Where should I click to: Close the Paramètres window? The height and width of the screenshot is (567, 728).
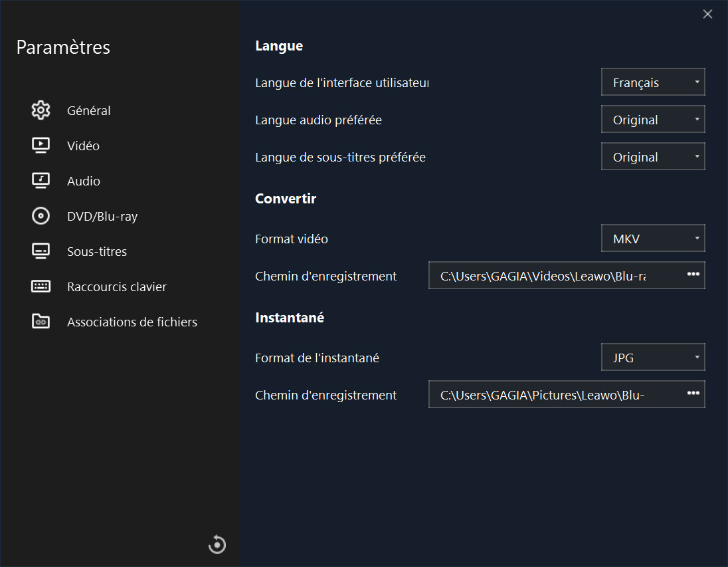(707, 14)
